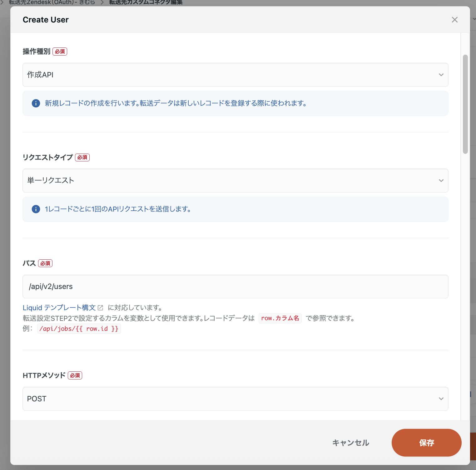Image resolution: width=476 pixels, height=470 pixels.
Task: Click the キャンセル button
Action: pos(350,443)
